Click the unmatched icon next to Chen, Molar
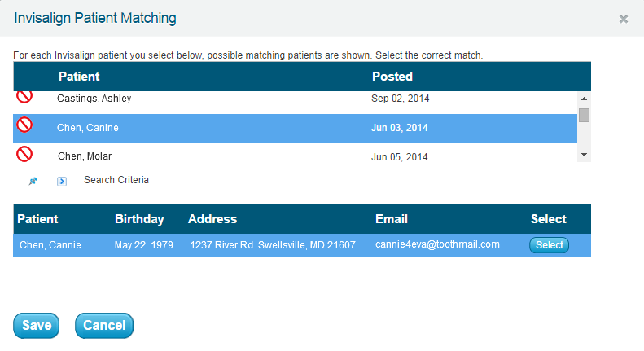 tap(24, 154)
